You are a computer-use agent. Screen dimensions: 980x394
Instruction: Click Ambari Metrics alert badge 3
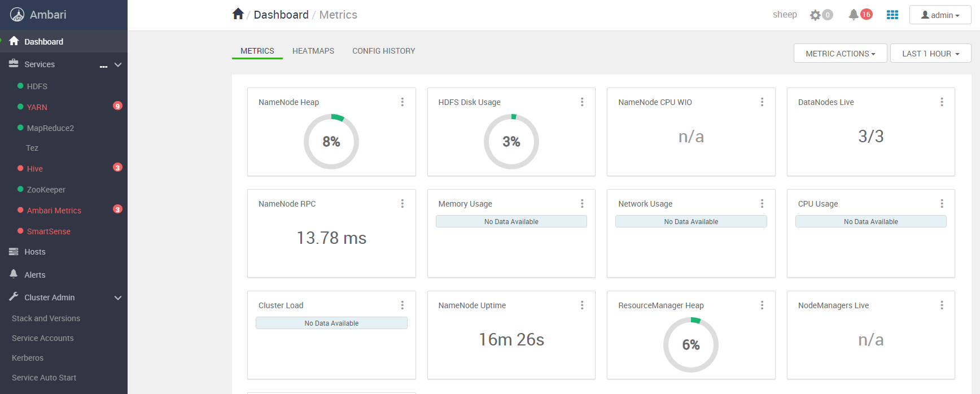[117, 209]
